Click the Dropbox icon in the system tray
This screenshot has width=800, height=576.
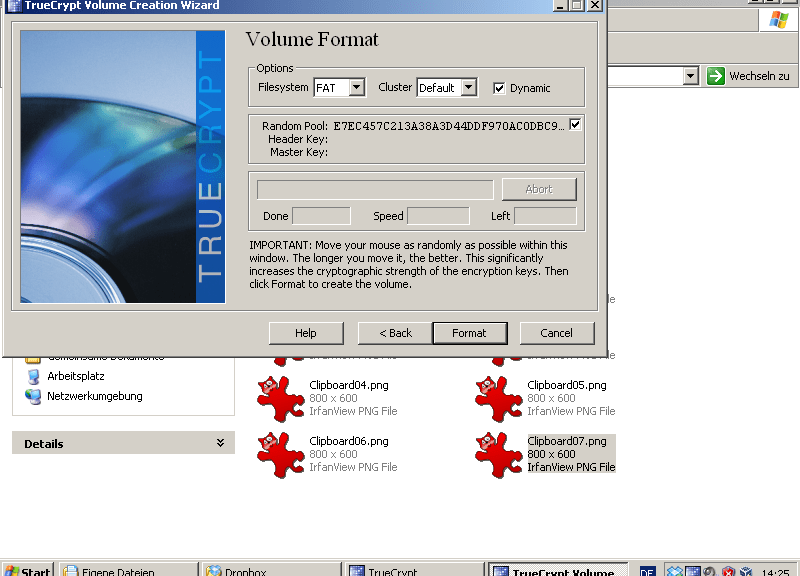click(x=674, y=571)
